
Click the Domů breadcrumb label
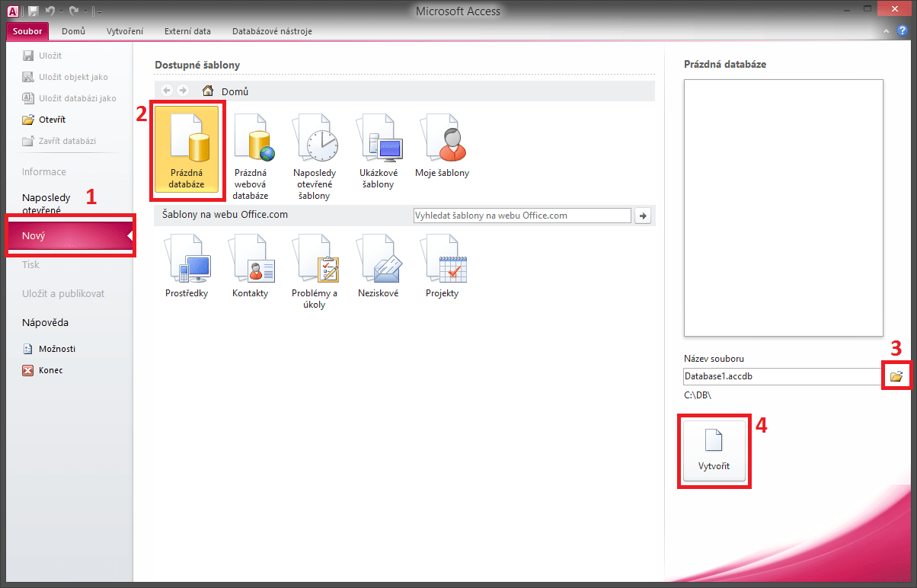pyautogui.click(x=235, y=91)
